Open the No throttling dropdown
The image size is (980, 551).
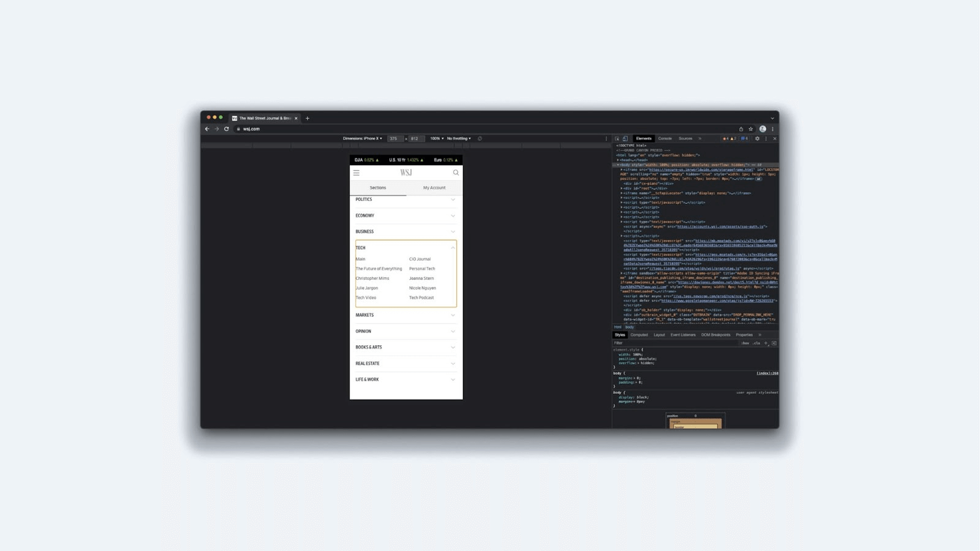pyautogui.click(x=459, y=139)
